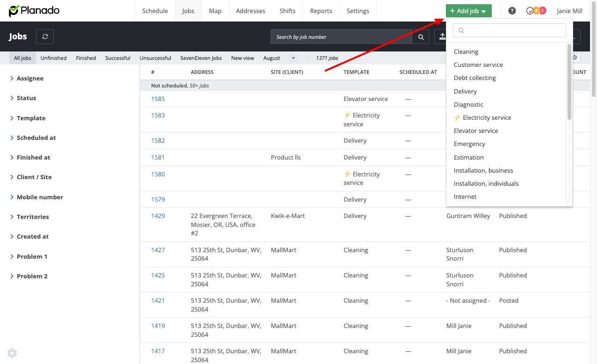Expand the Status filter

pos(23,98)
